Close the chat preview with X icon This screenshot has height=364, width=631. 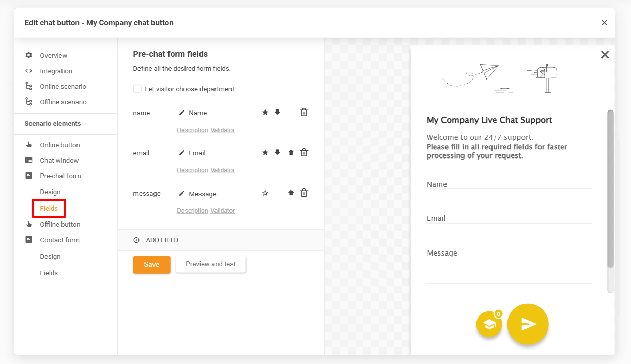coord(605,55)
